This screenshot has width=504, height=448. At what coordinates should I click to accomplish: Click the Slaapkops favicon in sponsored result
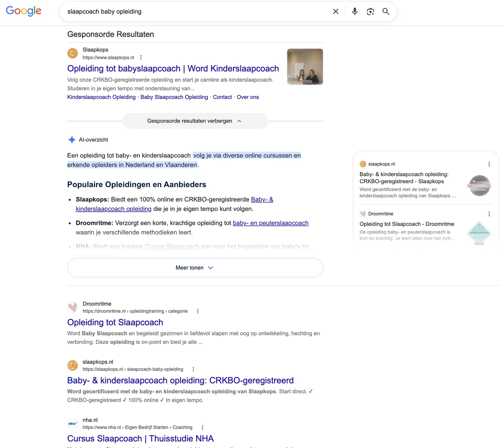(x=73, y=53)
